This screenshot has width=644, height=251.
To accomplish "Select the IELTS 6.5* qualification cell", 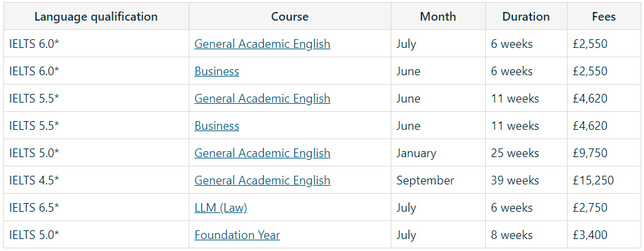I will pos(96,207).
